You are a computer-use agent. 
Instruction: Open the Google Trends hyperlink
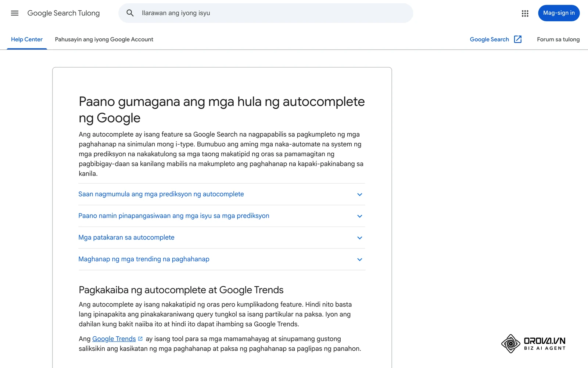(114, 339)
